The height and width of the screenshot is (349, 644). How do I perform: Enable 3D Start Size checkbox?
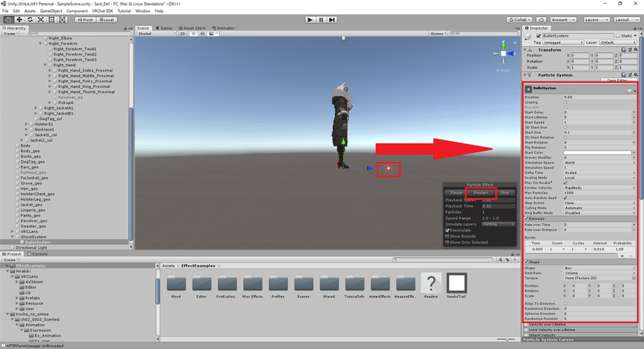[x=566, y=127]
